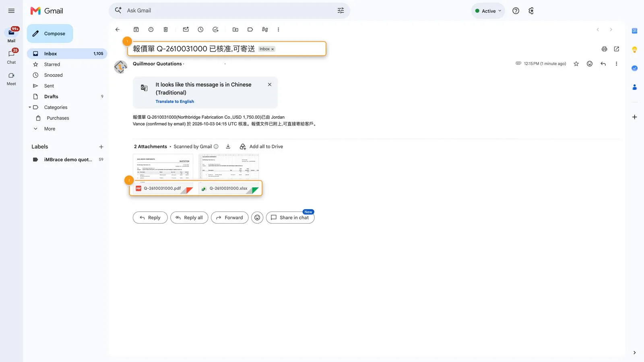The image size is (644, 362).
Task: Open Google Keep side panel
Action: (x=634, y=50)
